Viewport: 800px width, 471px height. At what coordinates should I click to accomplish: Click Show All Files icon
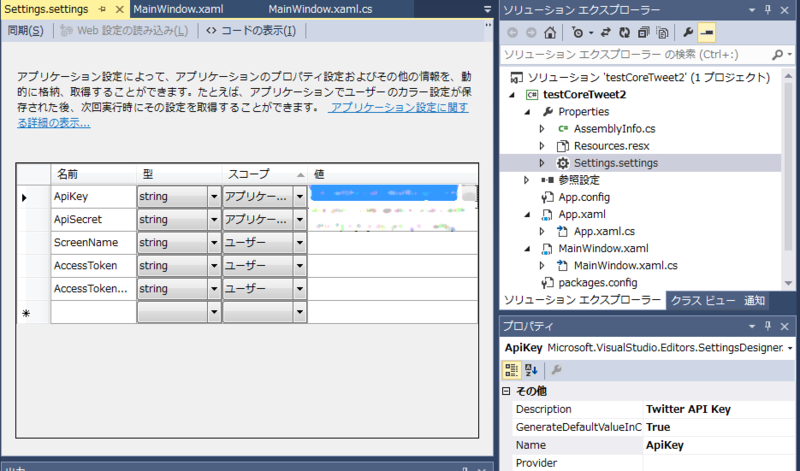click(x=662, y=33)
